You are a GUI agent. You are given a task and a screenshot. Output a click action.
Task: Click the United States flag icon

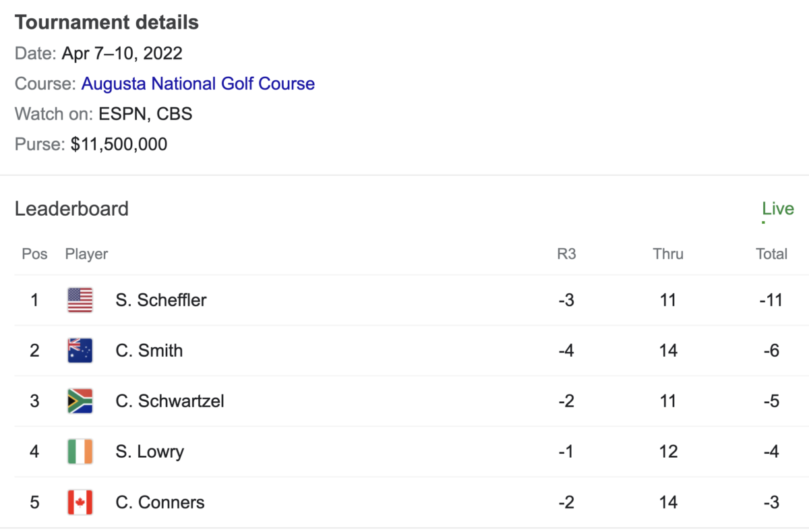point(80,300)
